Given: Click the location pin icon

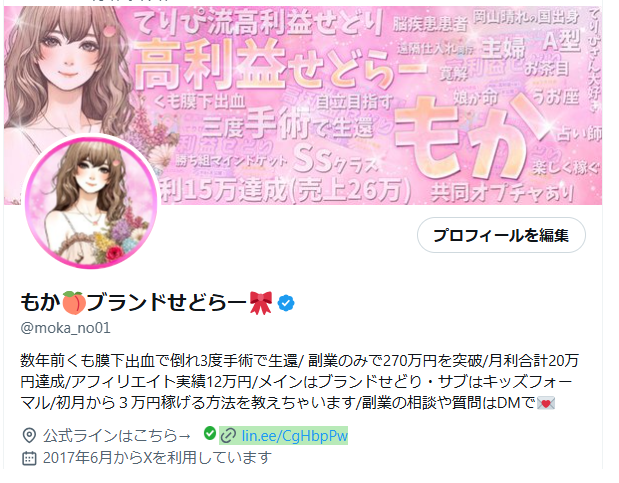Looking at the screenshot, I should coord(29,436).
